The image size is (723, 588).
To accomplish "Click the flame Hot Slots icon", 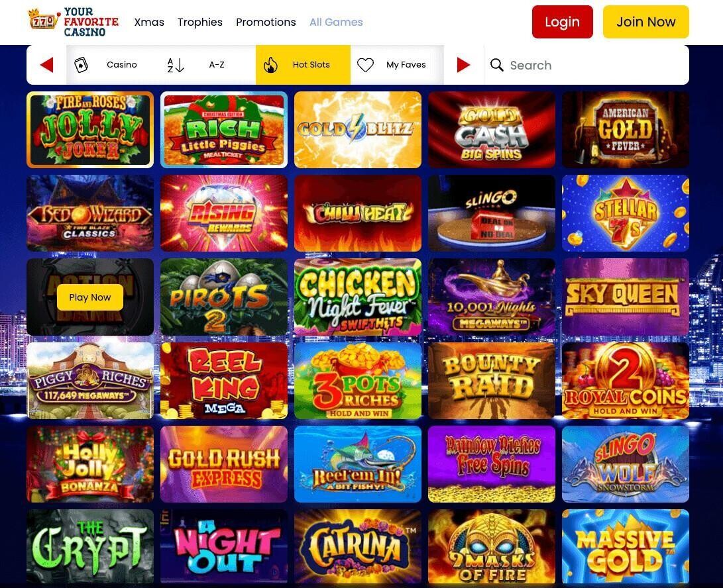I will [x=270, y=65].
